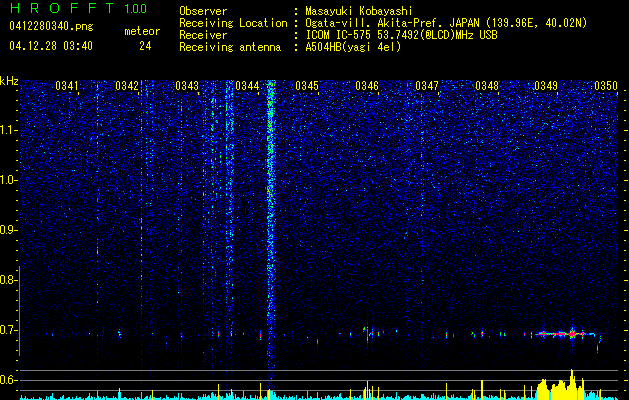The image size is (629, 400).
Task: Click the 0.9 kHz axis label
Action: [9, 230]
